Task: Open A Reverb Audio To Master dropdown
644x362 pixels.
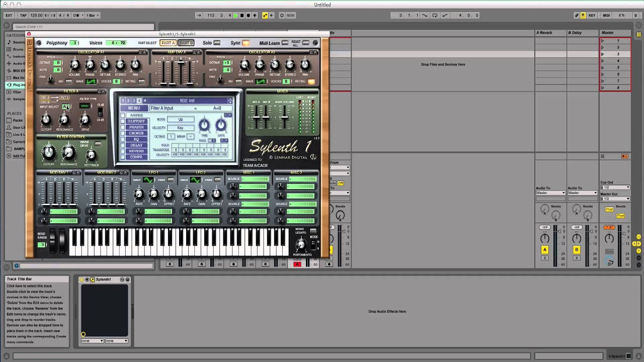Action: point(551,193)
